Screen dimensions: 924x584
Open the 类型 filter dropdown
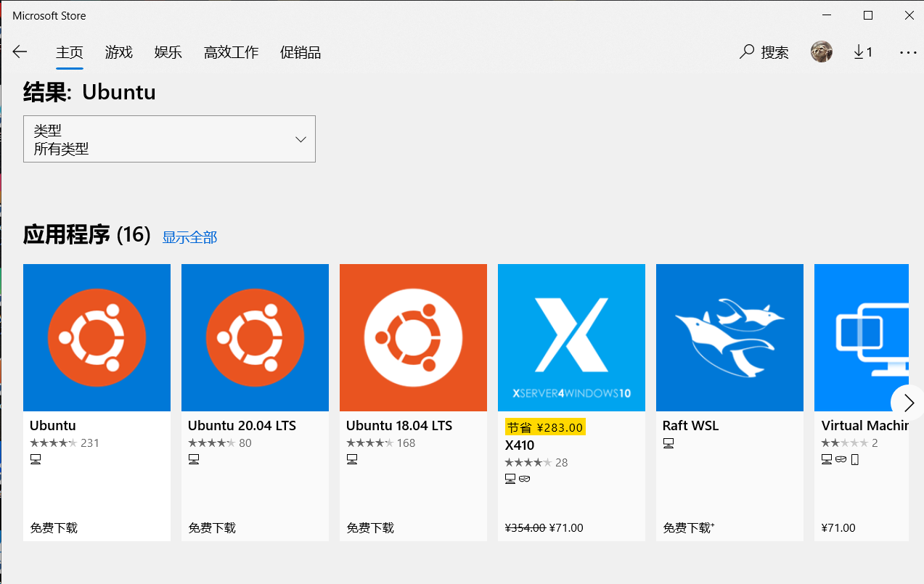[169, 139]
